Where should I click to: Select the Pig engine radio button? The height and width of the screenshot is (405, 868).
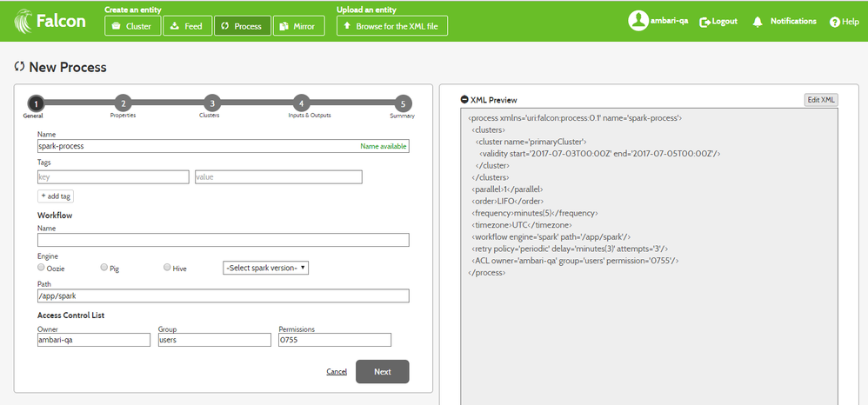[x=103, y=267]
